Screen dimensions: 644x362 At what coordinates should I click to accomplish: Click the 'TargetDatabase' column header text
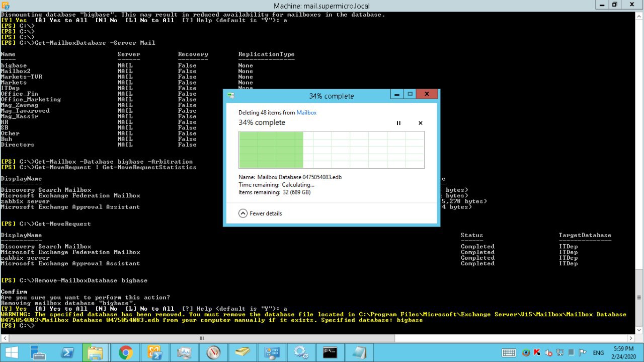[585, 235]
